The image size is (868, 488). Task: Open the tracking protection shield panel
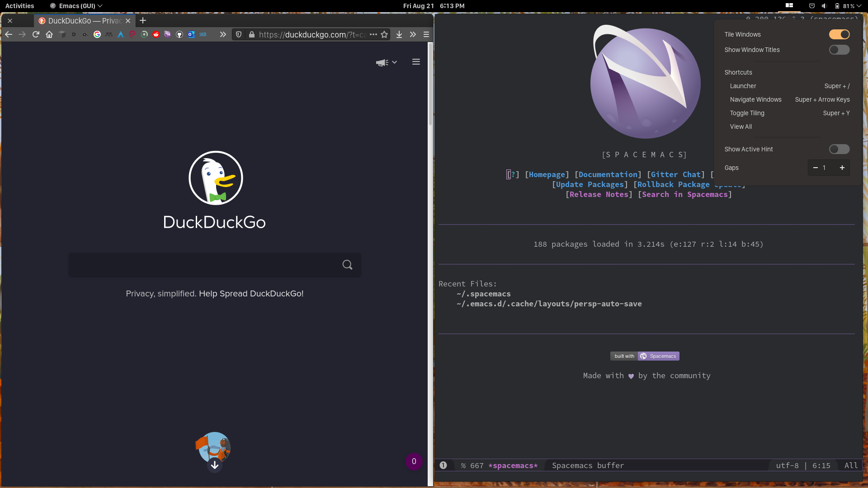coord(238,34)
